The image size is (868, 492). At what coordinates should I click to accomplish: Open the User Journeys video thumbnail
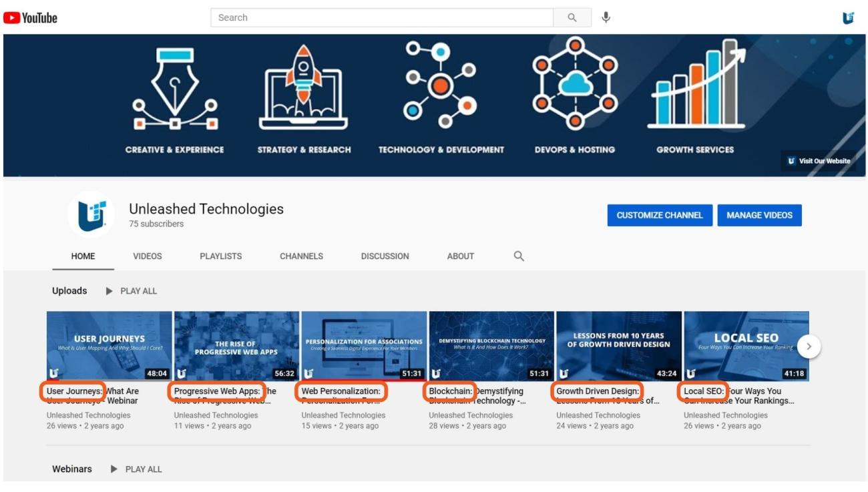(x=109, y=346)
